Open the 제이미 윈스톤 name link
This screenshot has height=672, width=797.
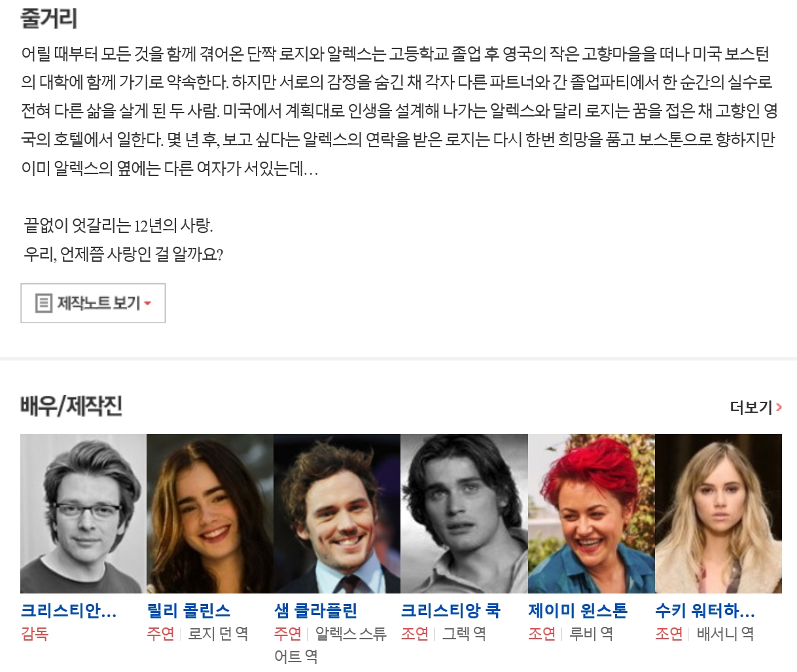(578, 611)
